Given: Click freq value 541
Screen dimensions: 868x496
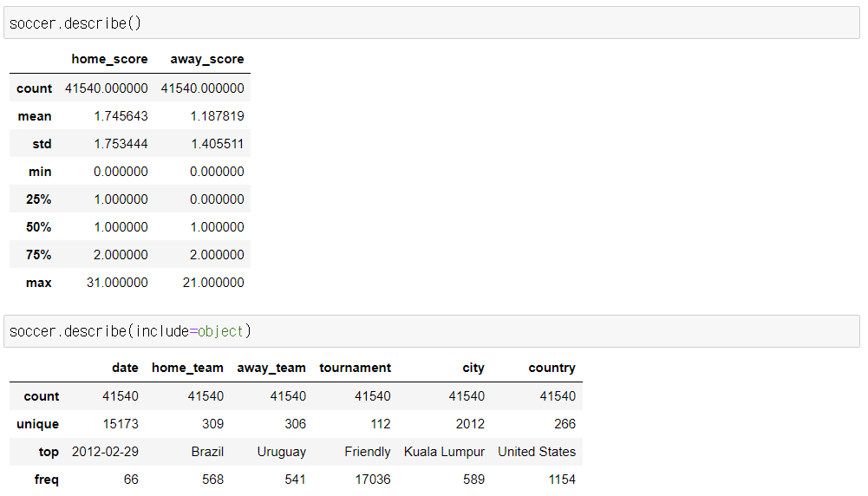Looking at the screenshot, I should tap(295, 480).
